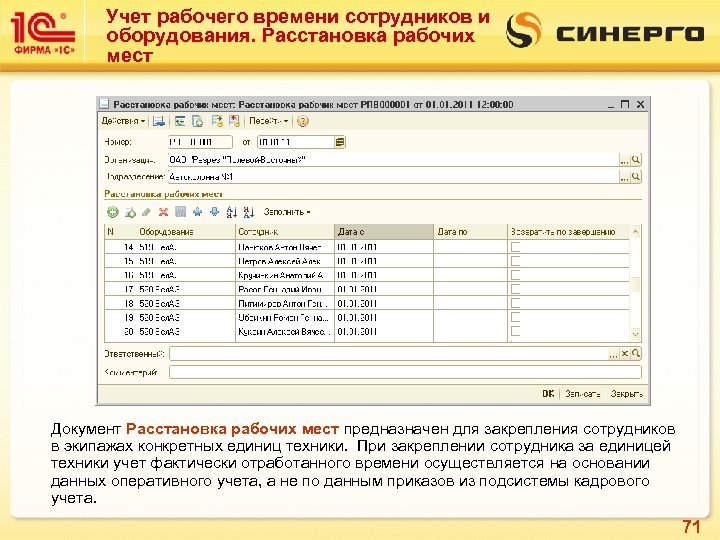Click the Номер input field
This screenshot has height=540, width=720.
[200, 142]
